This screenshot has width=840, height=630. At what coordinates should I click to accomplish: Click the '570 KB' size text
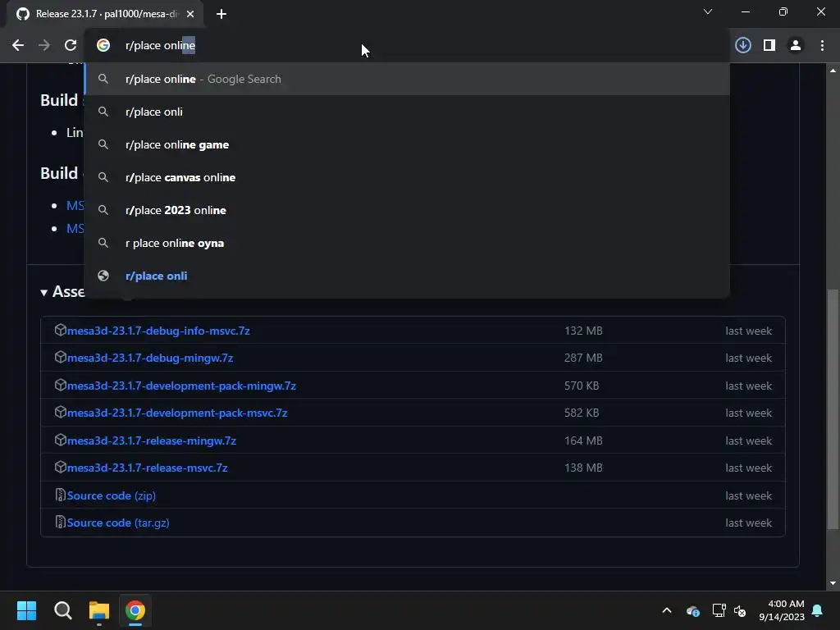[x=582, y=386]
